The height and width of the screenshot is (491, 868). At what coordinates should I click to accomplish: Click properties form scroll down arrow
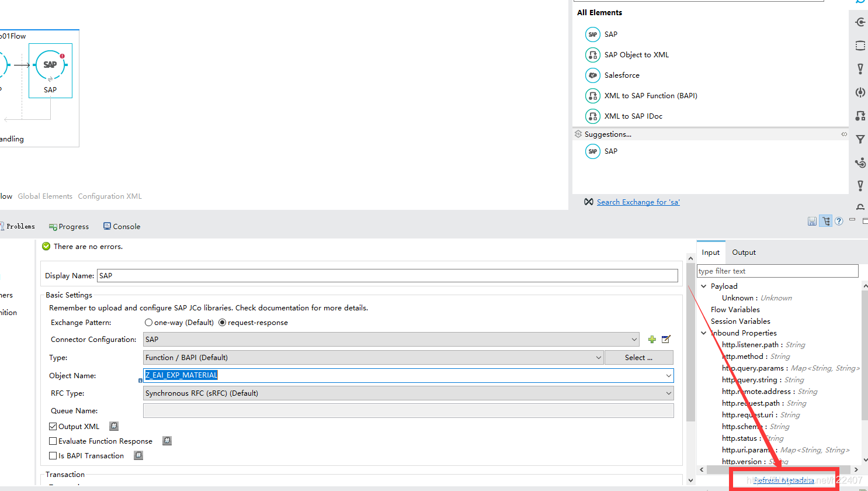pos(690,480)
